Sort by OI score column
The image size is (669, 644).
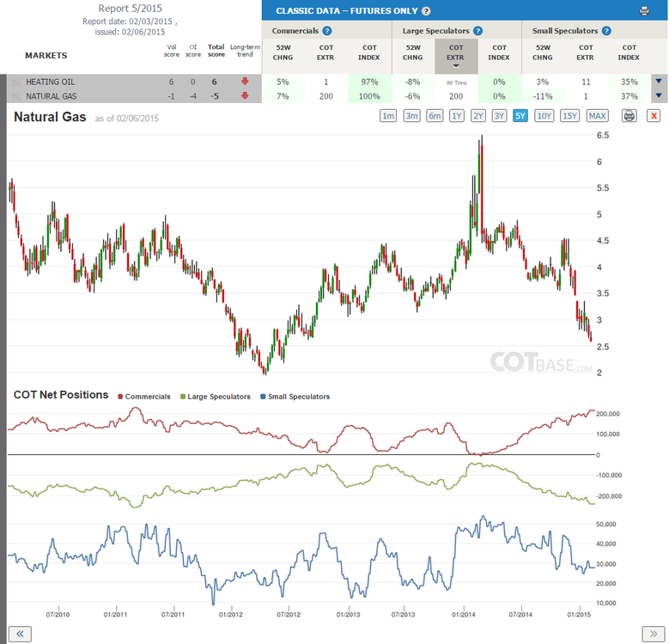click(193, 51)
